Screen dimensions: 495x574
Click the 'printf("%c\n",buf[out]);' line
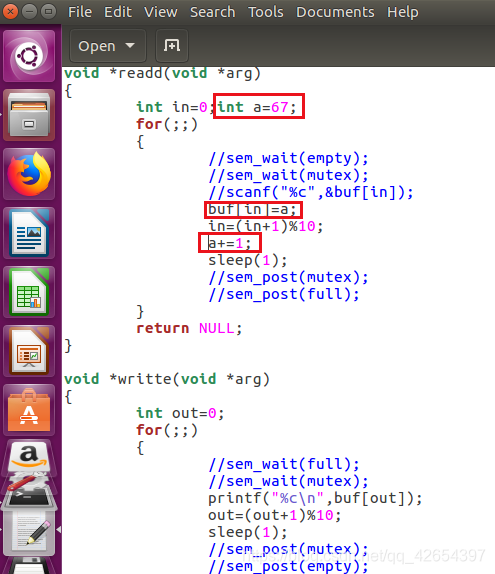[315, 498]
